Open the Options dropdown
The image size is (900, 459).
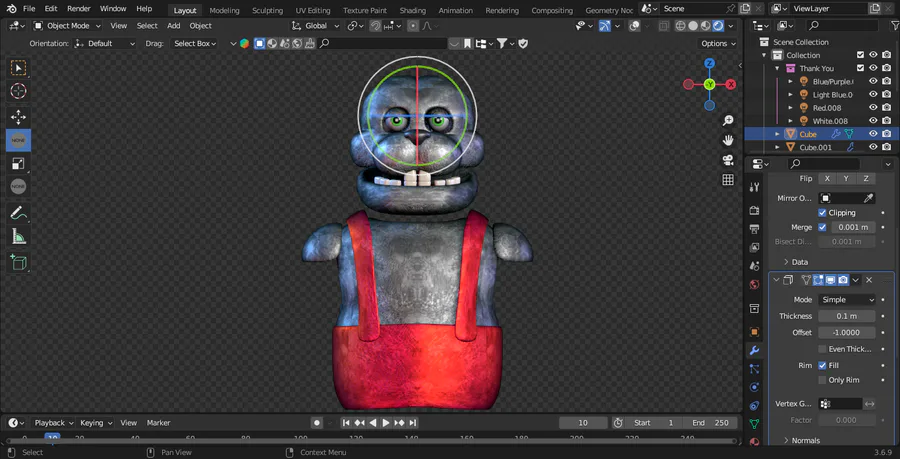[718, 44]
